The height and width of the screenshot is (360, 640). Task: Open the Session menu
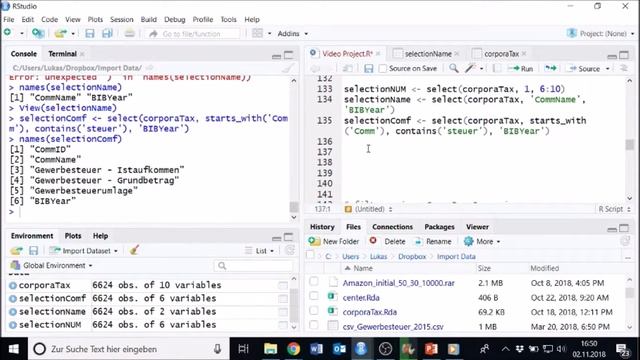(122, 20)
